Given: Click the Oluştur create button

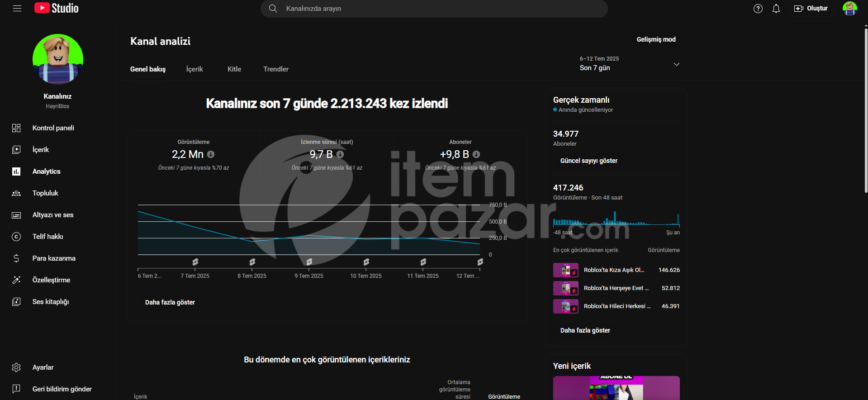Looking at the screenshot, I should (x=811, y=9).
